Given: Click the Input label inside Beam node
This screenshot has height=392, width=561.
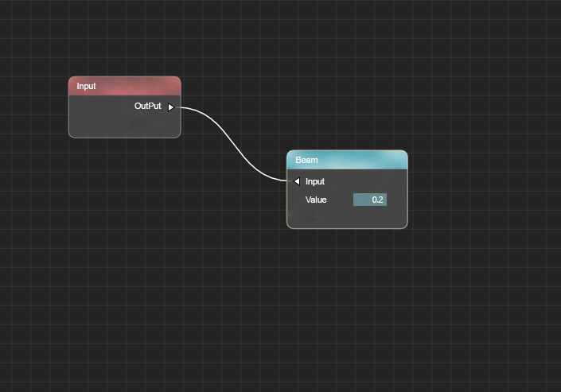Looking at the screenshot, I should (315, 181).
